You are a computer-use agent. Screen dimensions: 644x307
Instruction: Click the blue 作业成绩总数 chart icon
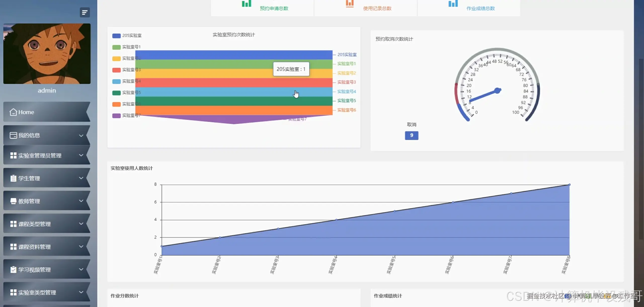(x=453, y=4)
